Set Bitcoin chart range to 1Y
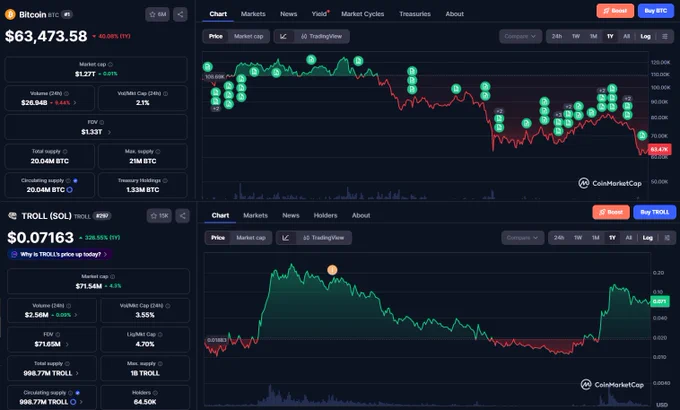Image resolution: width=680 pixels, height=410 pixels. point(610,36)
